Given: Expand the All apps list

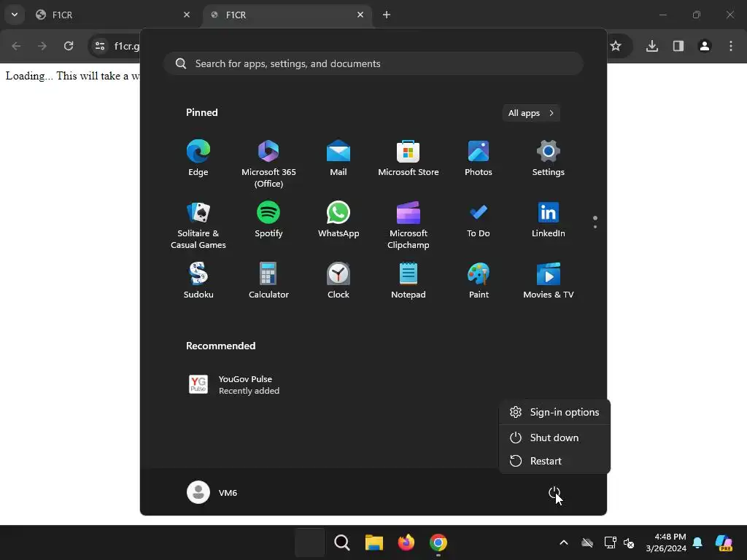Looking at the screenshot, I should pos(531,113).
